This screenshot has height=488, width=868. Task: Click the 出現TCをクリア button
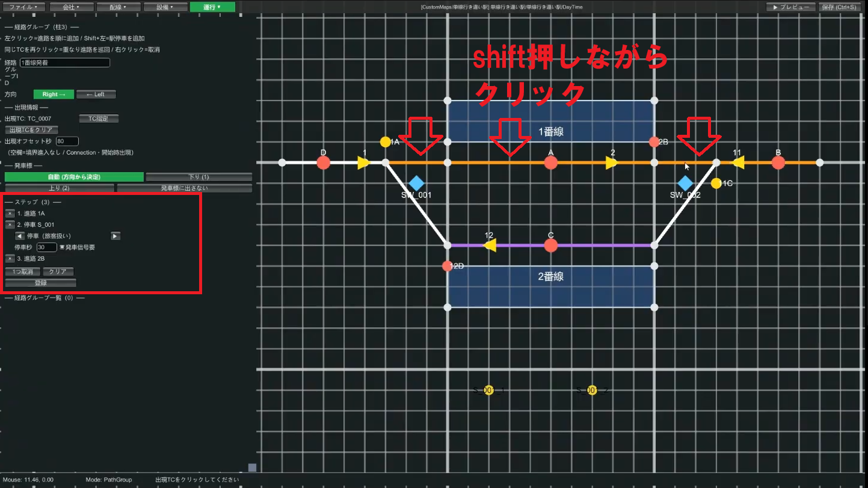click(x=31, y=130)
